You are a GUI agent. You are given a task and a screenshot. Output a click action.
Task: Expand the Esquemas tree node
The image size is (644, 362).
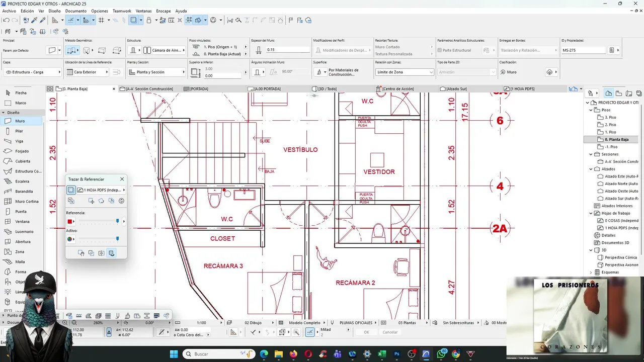pos(591,272)
